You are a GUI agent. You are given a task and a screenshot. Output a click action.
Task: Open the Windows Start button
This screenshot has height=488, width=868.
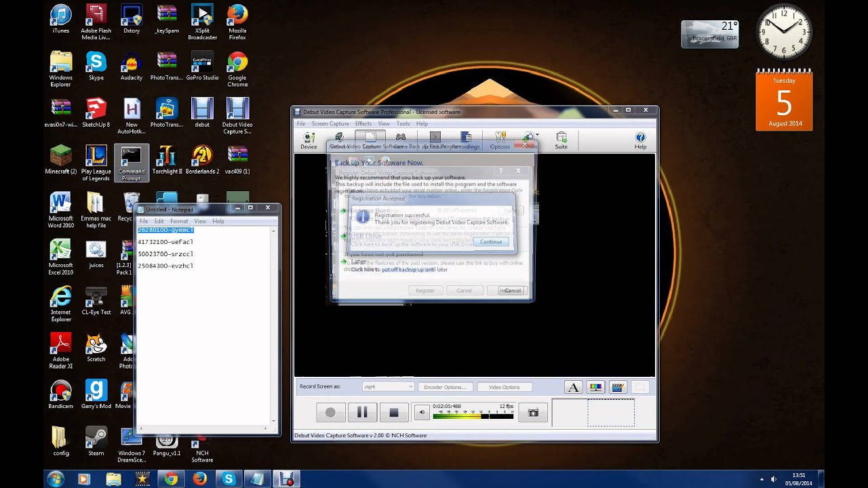(x=56, y=479)
